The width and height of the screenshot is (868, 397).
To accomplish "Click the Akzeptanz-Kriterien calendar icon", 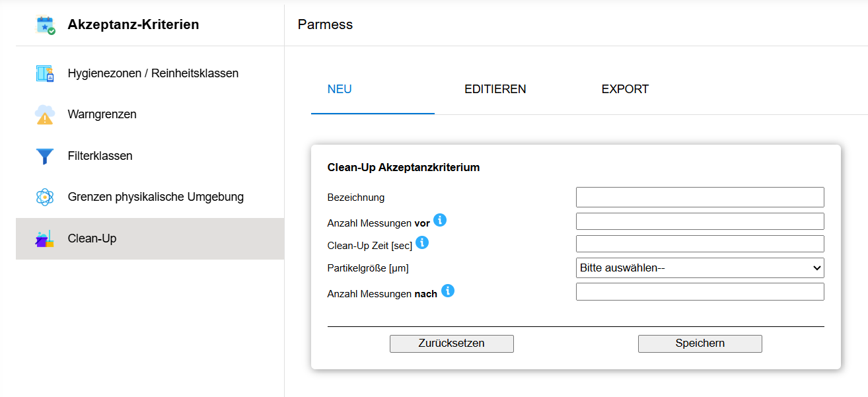I will coord(44,24).
